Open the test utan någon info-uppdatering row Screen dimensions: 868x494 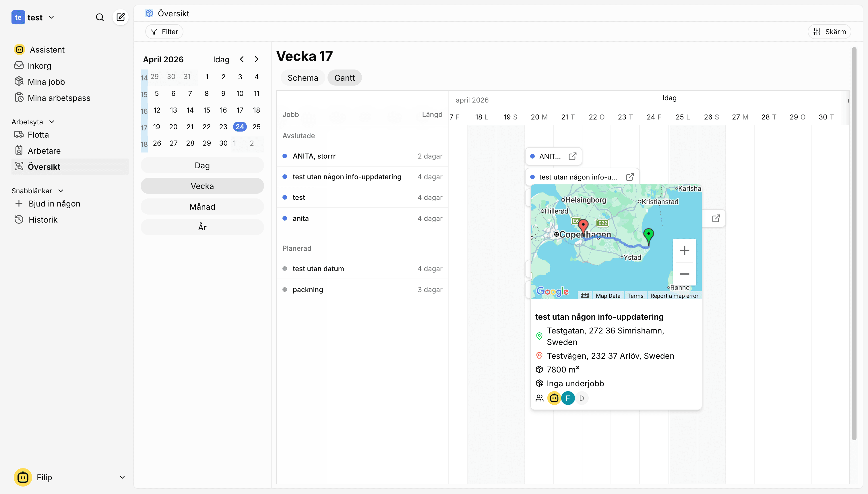[x=362, y=177]
